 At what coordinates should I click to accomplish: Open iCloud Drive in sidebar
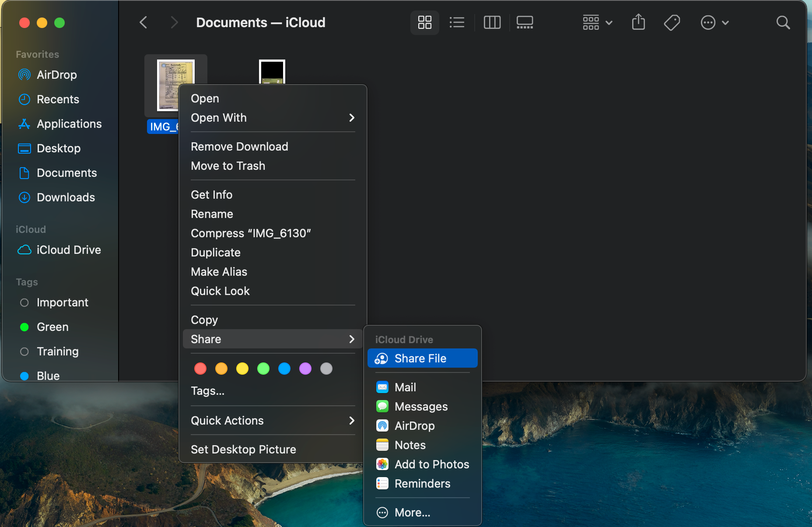point(68,250)
